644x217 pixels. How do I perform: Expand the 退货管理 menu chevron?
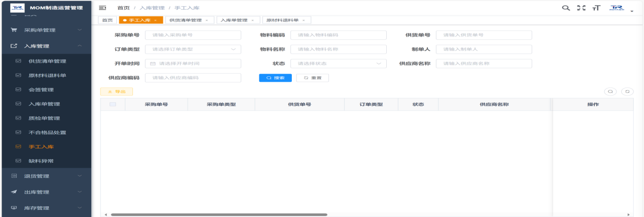[x=80, y=176]
